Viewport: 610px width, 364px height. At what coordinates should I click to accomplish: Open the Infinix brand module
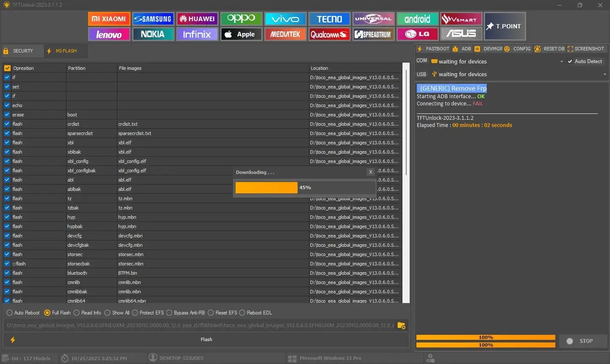click(197, 34)
